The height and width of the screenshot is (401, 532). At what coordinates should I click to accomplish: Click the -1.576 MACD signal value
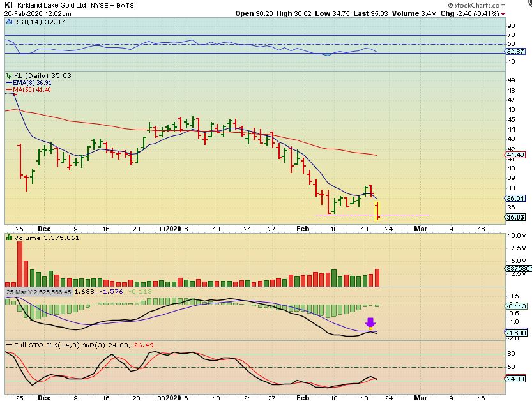[111, 292]
